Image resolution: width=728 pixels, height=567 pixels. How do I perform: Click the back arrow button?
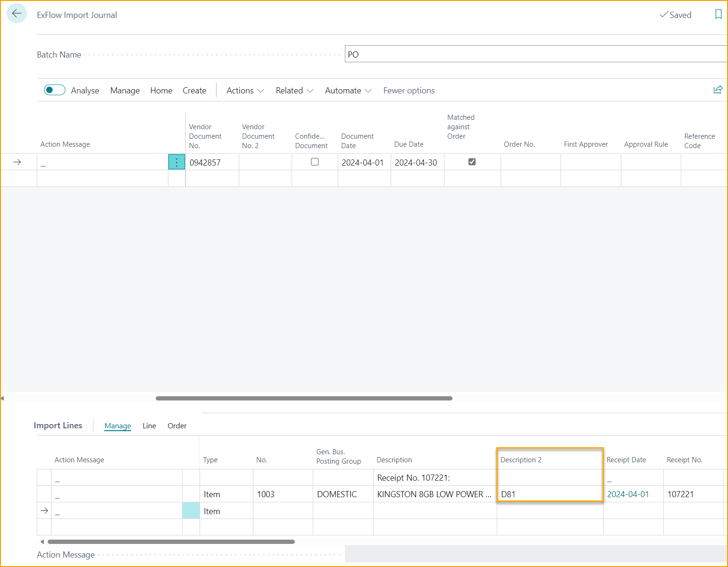click(17, 14)
